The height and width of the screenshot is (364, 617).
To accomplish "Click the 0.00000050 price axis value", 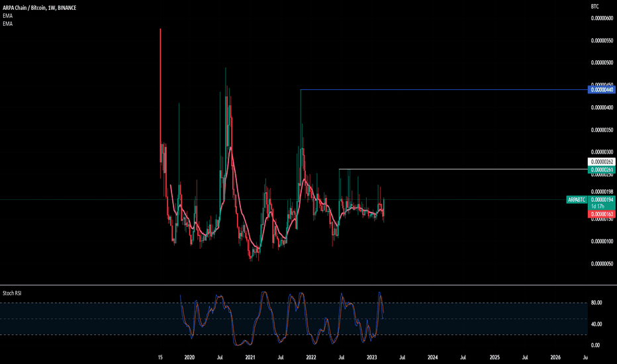I will tap(602, 263).
